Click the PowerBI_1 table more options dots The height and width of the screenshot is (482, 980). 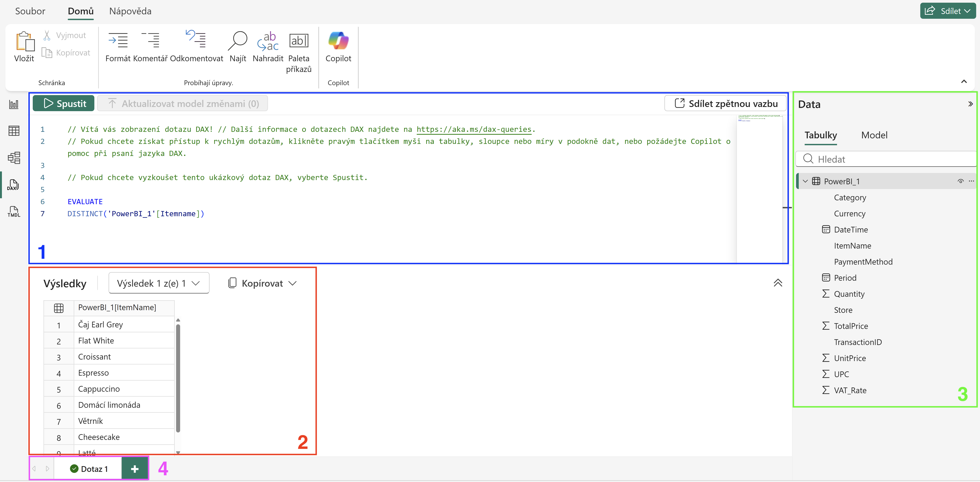click(971, 181)
